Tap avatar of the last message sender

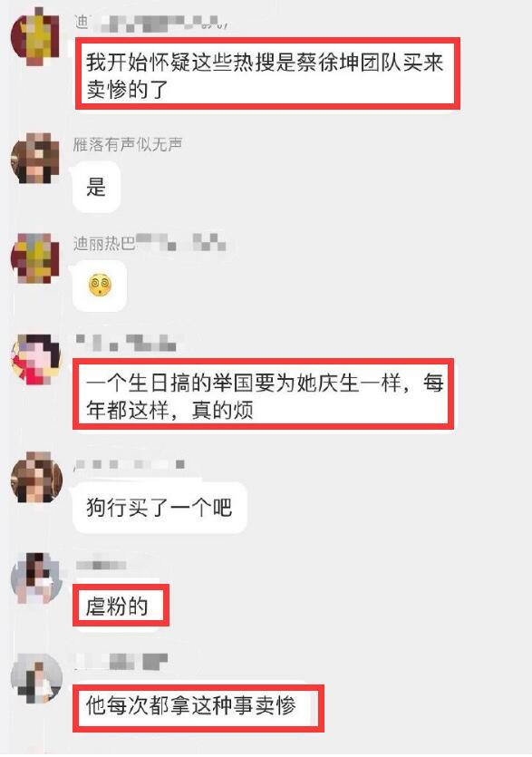36,679
